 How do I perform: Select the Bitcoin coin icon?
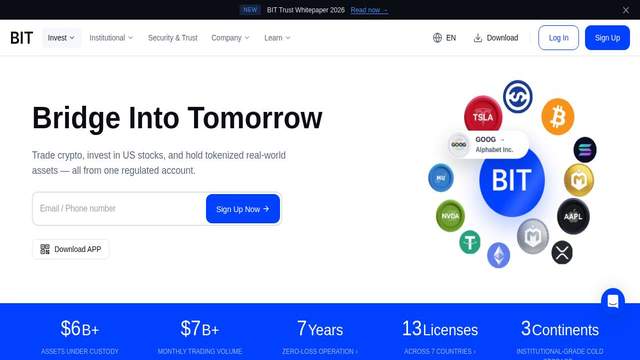pos(558,117)
